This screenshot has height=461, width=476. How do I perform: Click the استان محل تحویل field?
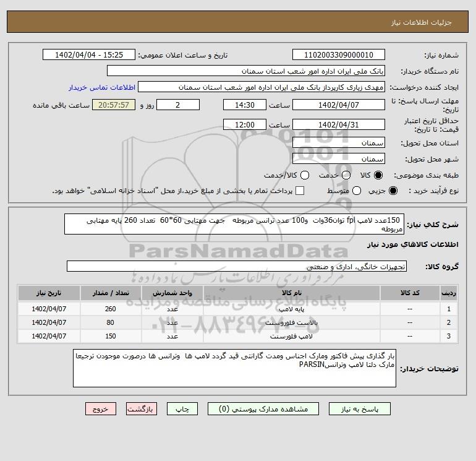[339, 142]
